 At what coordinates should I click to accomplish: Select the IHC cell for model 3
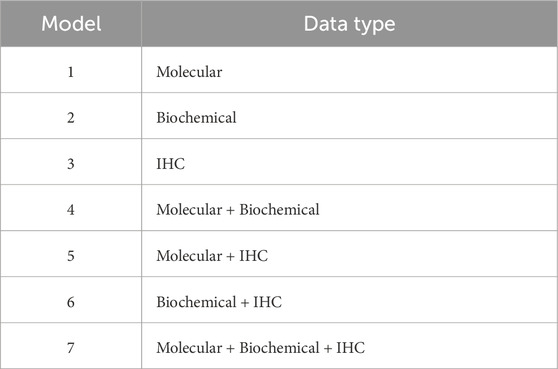tap(349, 162)
